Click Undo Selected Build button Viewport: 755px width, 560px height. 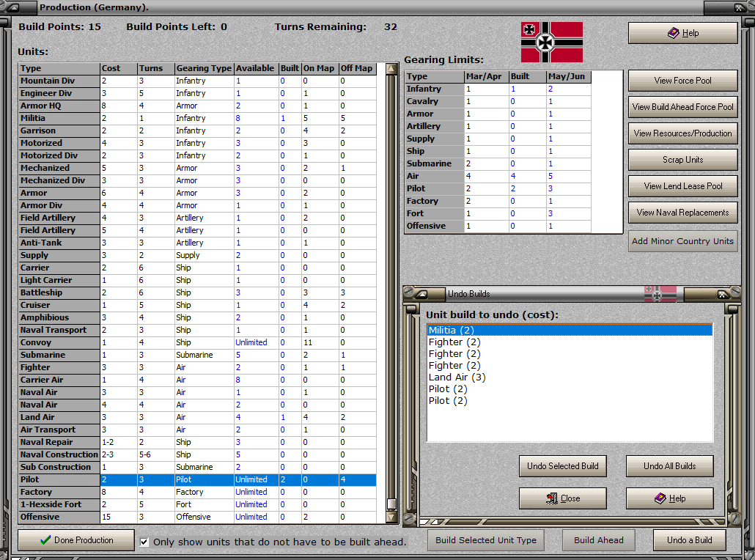(563, 466)
